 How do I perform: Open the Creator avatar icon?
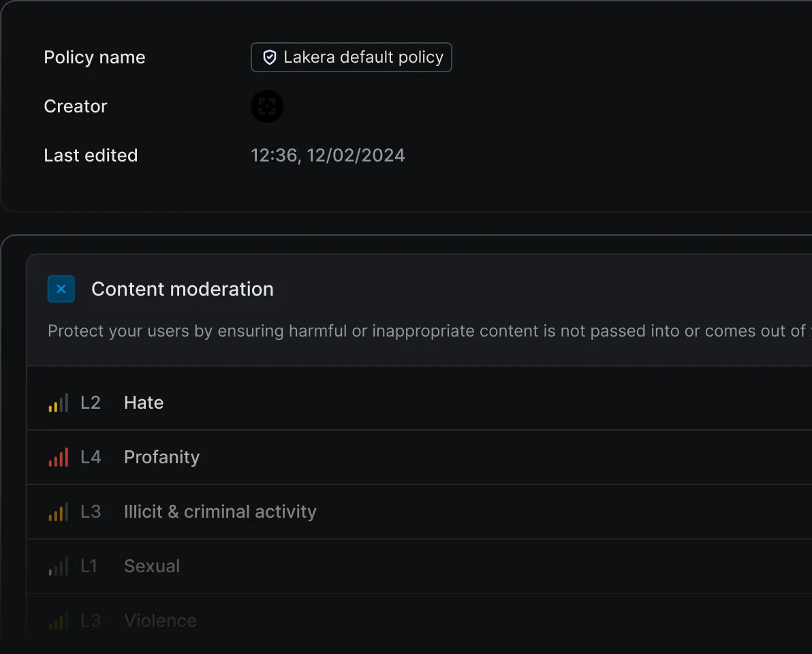267,106
